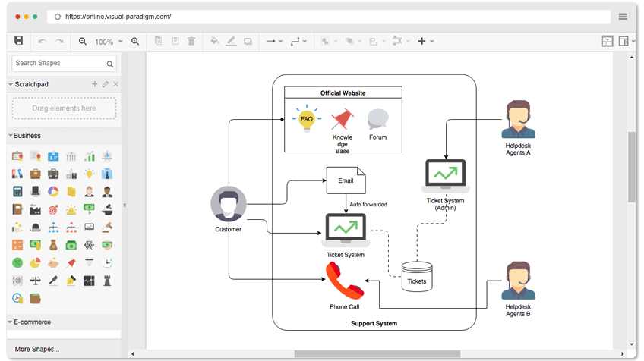644x361 pixels.
Task: Click the fill color bucket tool
Action: pos(214,41)
